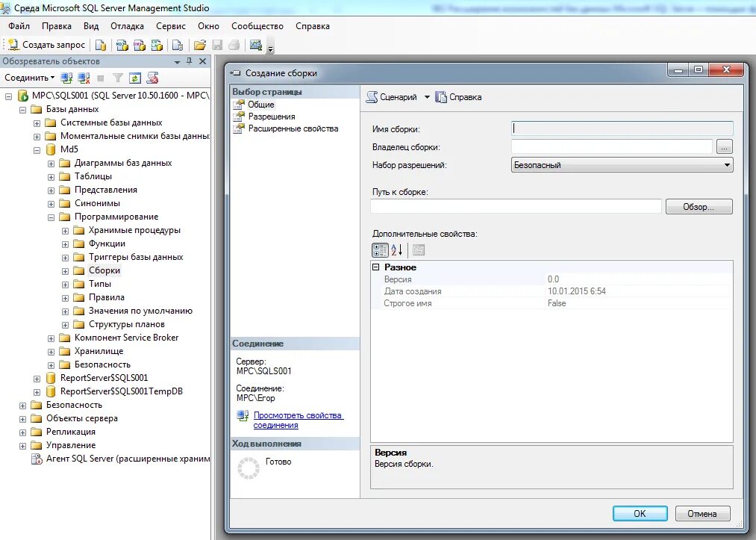Click the open file folder icon
This screenshot has height=540, width=756.
pyautogui.click(x=199, y=45)
